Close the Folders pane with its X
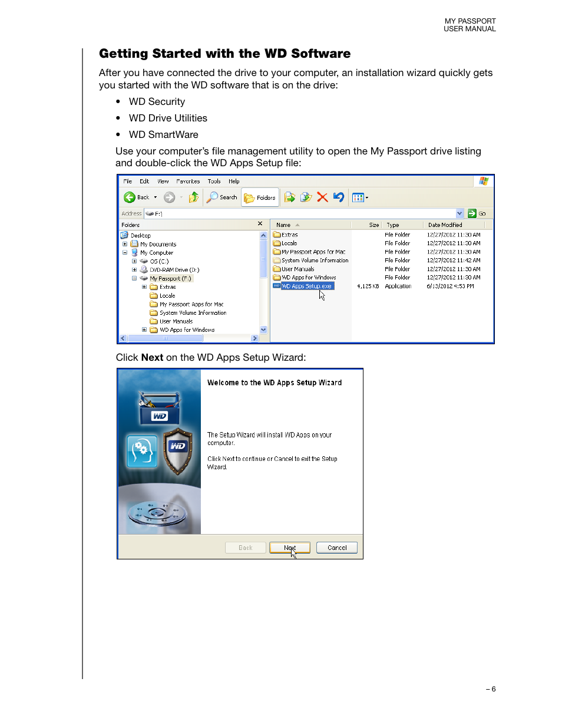The image size is (562, 728). 260,224
